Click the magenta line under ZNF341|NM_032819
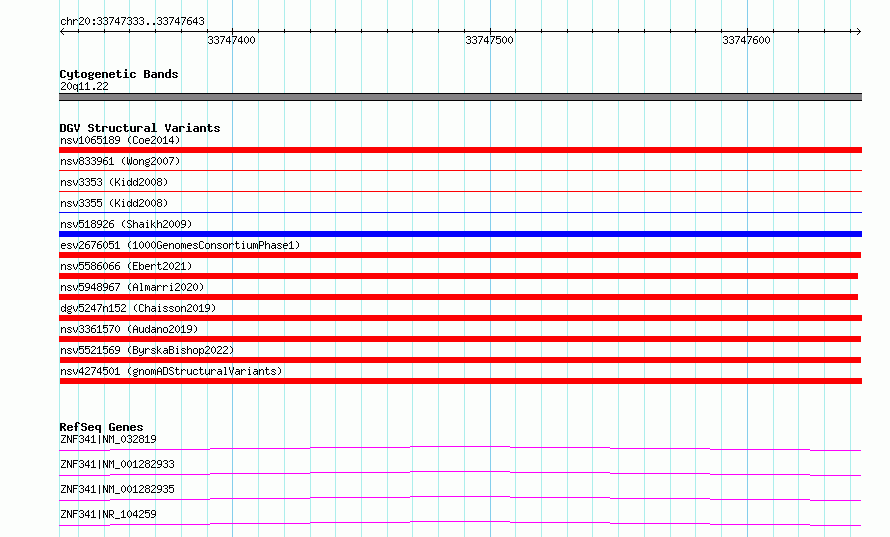Image resolution: width=890 pixels, height=537 pixels. tap(460, 448)
